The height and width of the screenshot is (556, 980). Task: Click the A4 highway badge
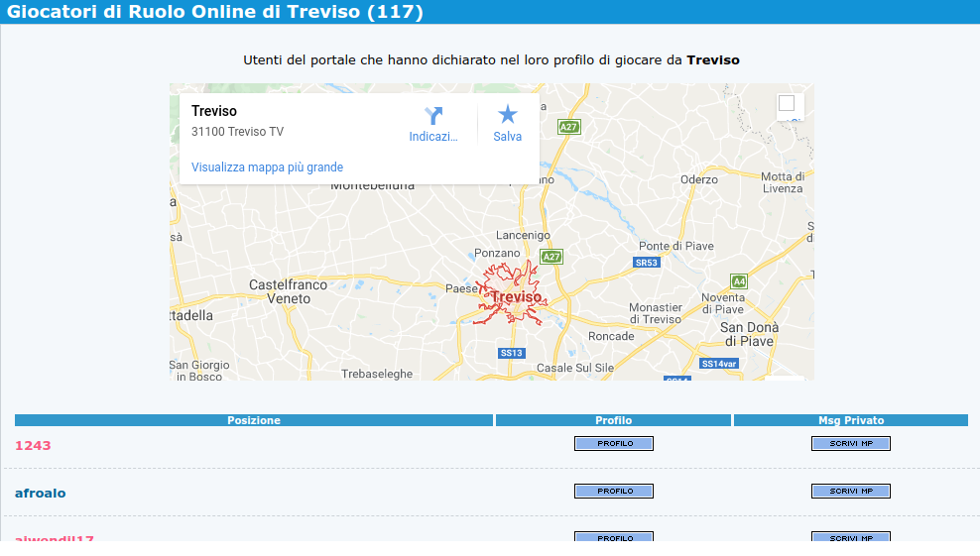tap(739, 281)
